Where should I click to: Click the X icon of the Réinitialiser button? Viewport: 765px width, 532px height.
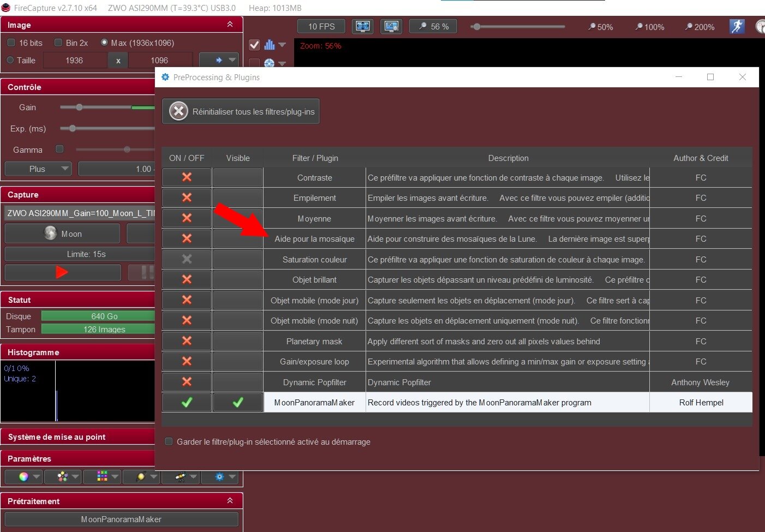click(178, 111)
